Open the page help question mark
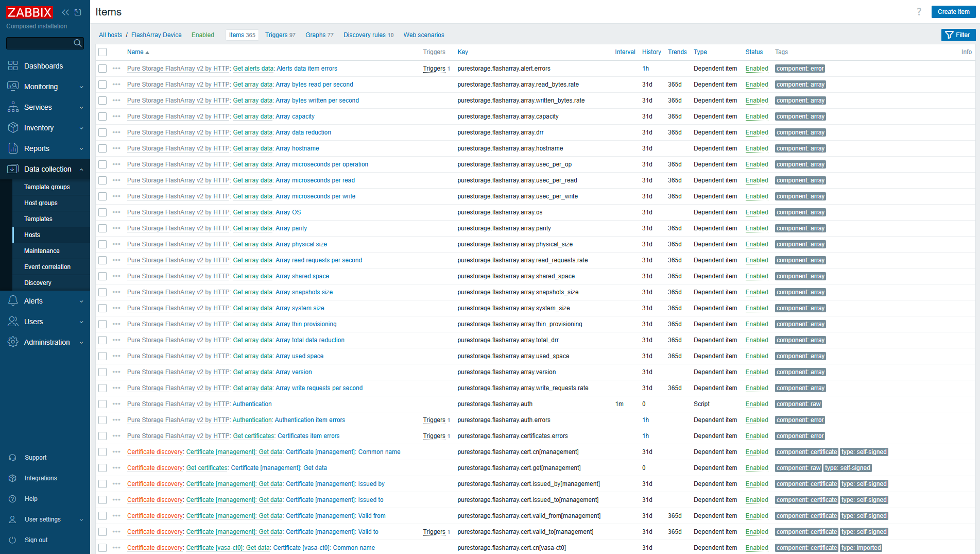This screenshot has width=980, height=554. click(919, 12)
